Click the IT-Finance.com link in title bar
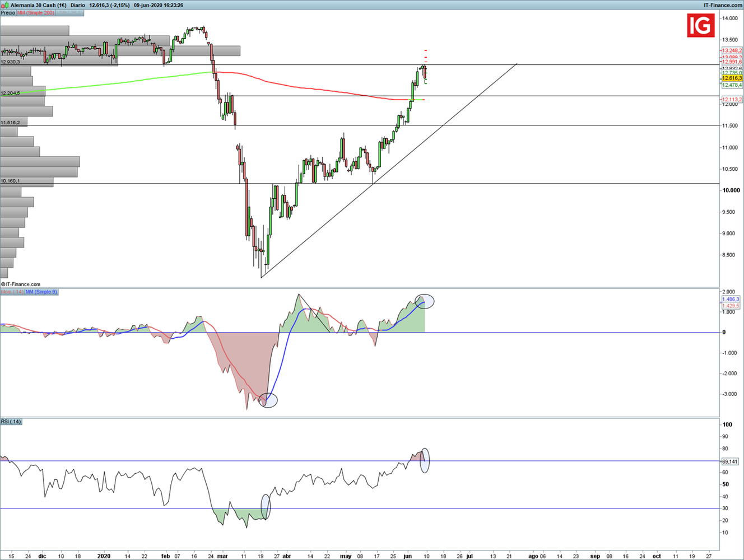744x560 pixels. click(x=723, y=5)
